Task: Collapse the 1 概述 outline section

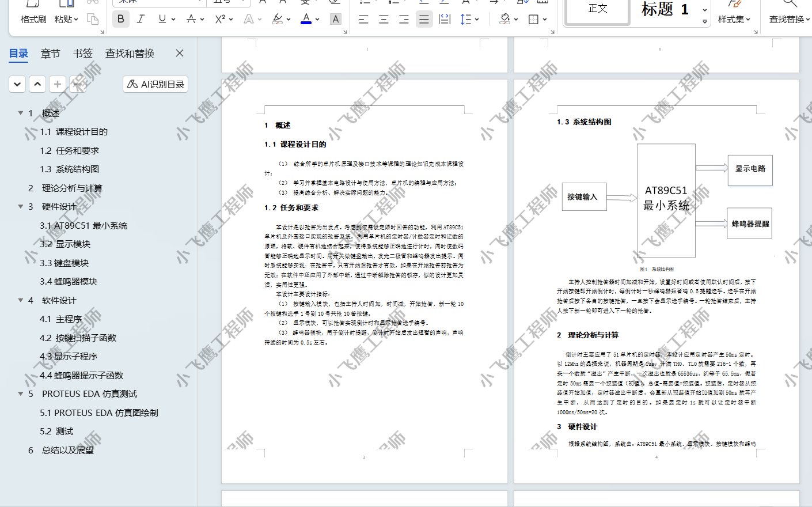Action: coord(21,113)
